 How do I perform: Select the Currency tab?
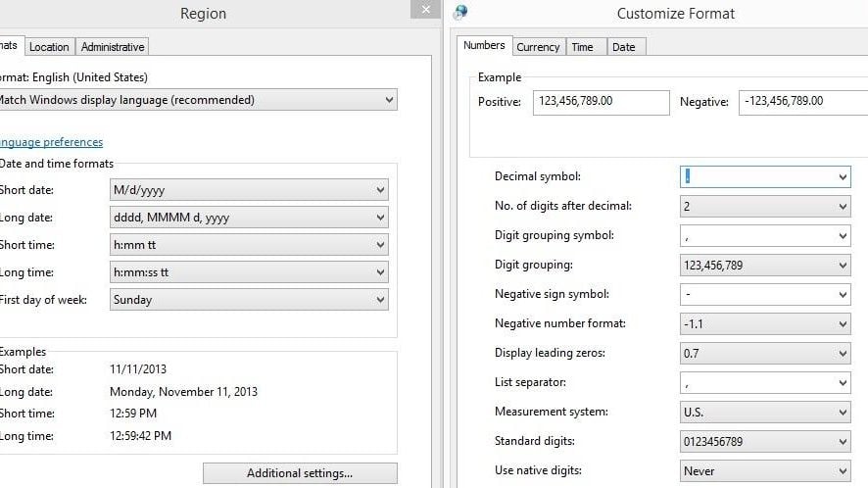(x=538, y=46)
